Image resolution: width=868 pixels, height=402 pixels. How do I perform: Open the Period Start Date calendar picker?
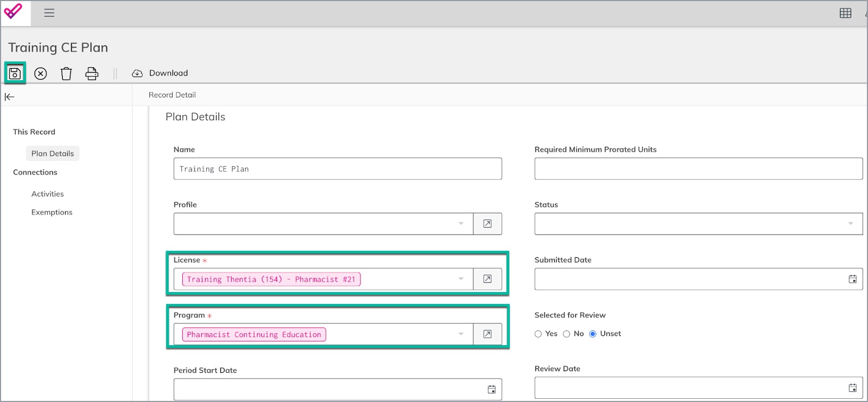tap(491, 389)
